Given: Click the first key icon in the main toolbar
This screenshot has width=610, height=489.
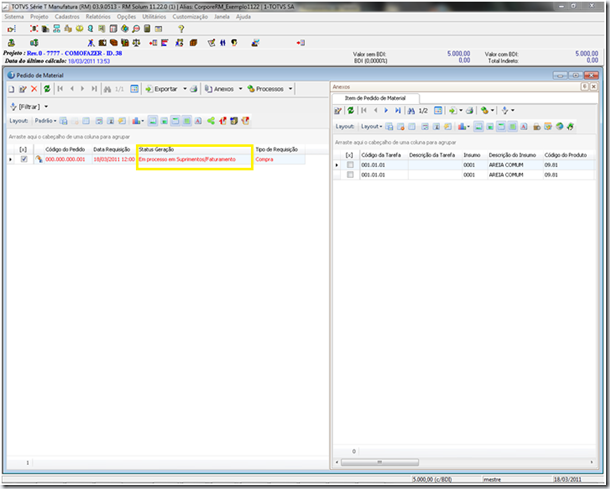Looking at the screenshot, I should tap(11, 29).
